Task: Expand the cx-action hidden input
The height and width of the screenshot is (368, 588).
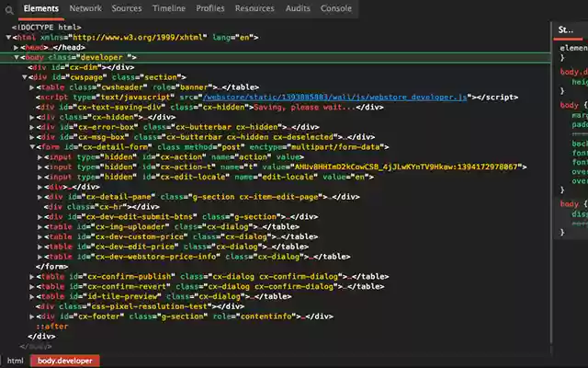Action: pos(40,157)
